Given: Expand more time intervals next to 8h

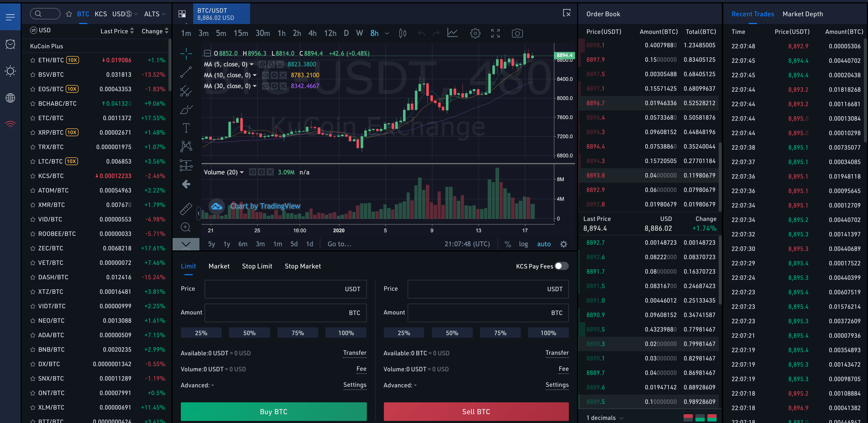Looking at the screenshot, I should pyautogui.click(x=387, y=33).
